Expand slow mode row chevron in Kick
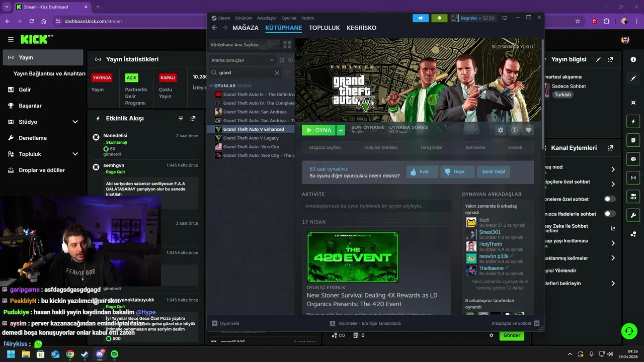 pos(613,169)
